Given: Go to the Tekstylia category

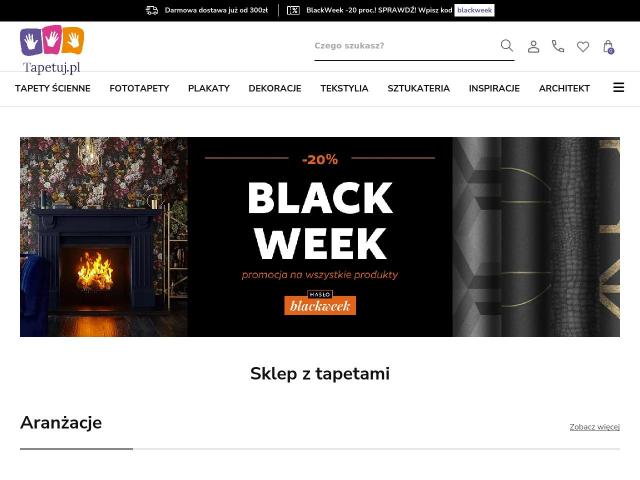Looking at the screenshot, I should [x=344, y=88].
